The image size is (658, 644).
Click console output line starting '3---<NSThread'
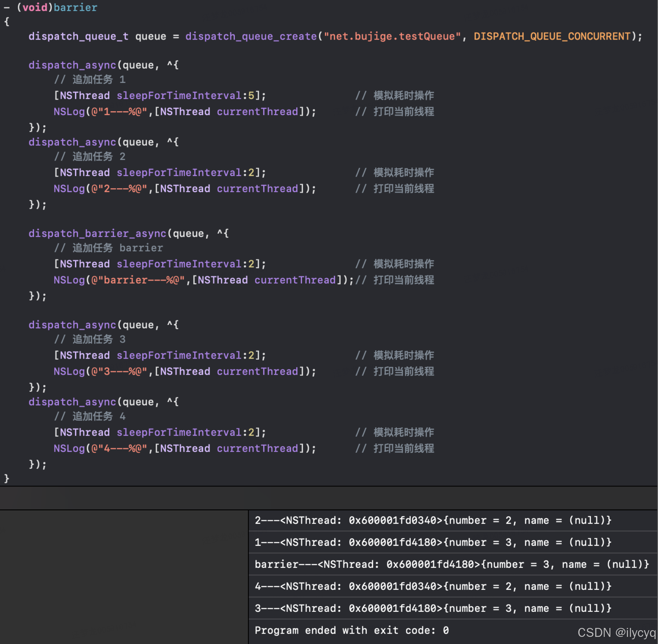(x=433, y=609)
